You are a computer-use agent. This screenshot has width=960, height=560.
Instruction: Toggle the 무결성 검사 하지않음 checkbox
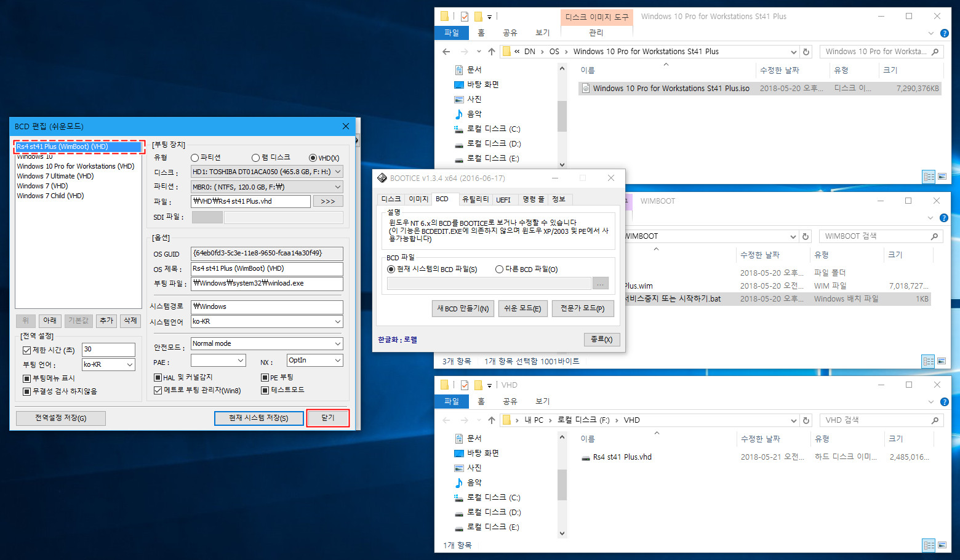[x=26, y=391]
